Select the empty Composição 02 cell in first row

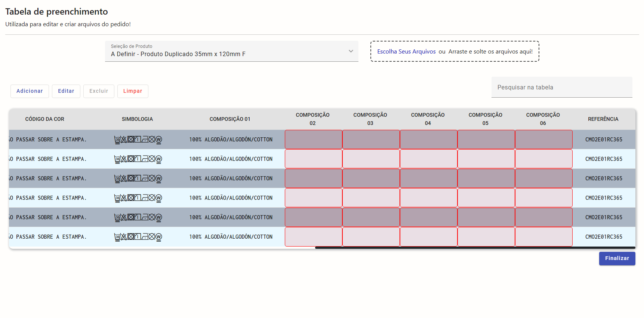313,140
